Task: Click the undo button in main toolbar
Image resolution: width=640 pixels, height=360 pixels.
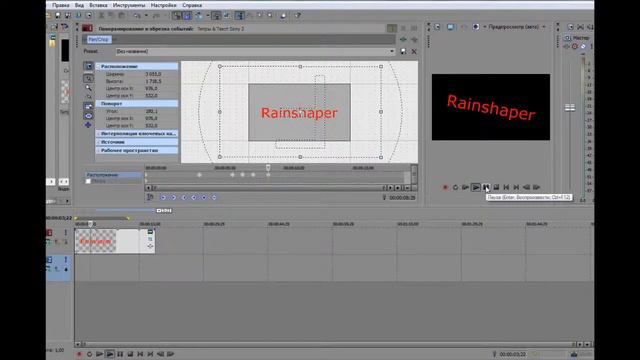Action: 137,16
